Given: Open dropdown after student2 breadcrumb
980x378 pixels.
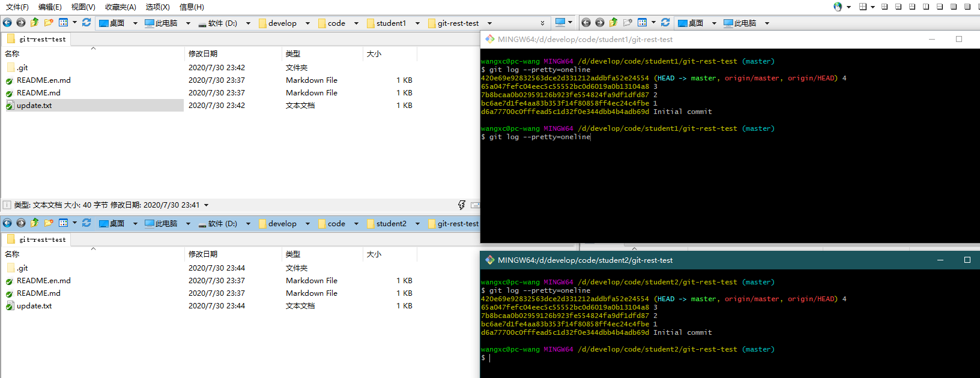Looking at the screenshot, I should click(x=417, y=224).
